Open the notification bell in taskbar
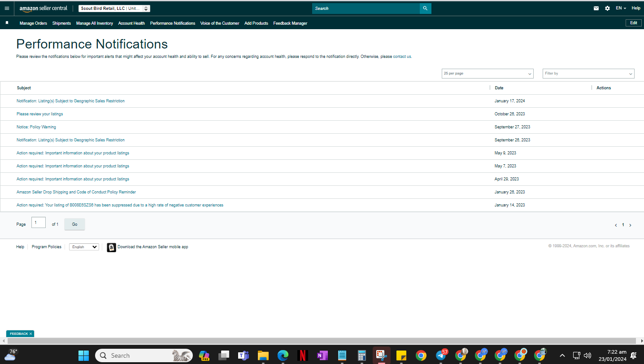Image resolution: width=644 pixels, height=364 pixels. 634,355
